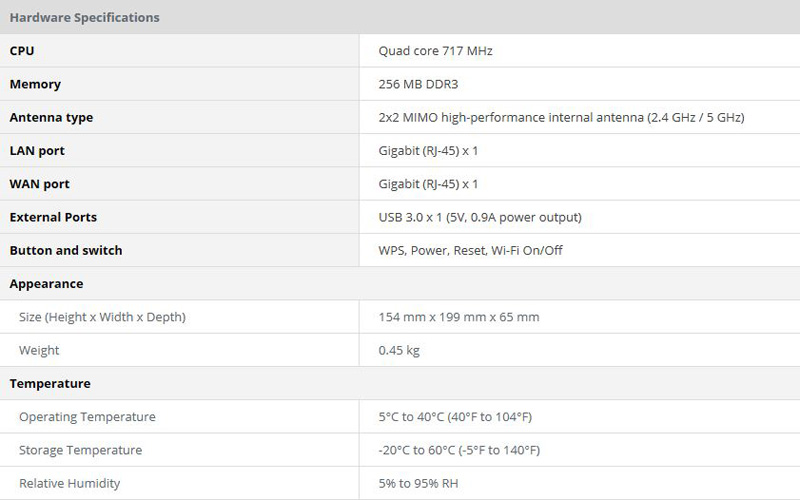Select the Button and switch label
The width and height of the screenshot is (800, 500).
click(65, 250)
